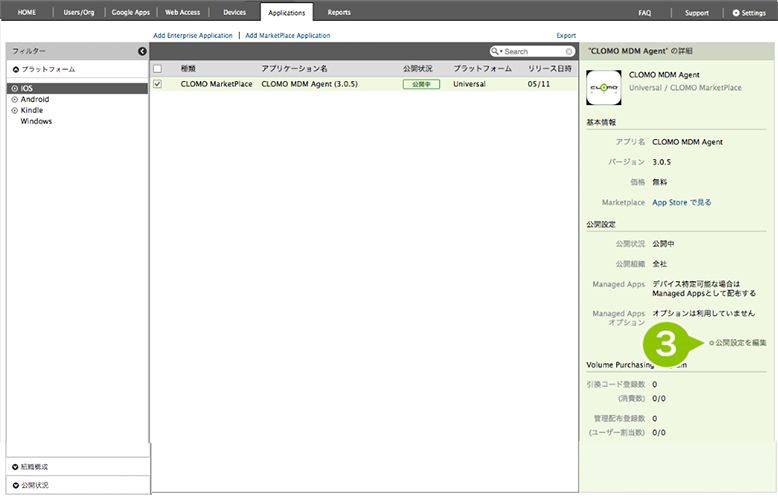Sort by the 公開状況 column header
Viewport: 778px width, 500px height.
click(x=418, y=68)
